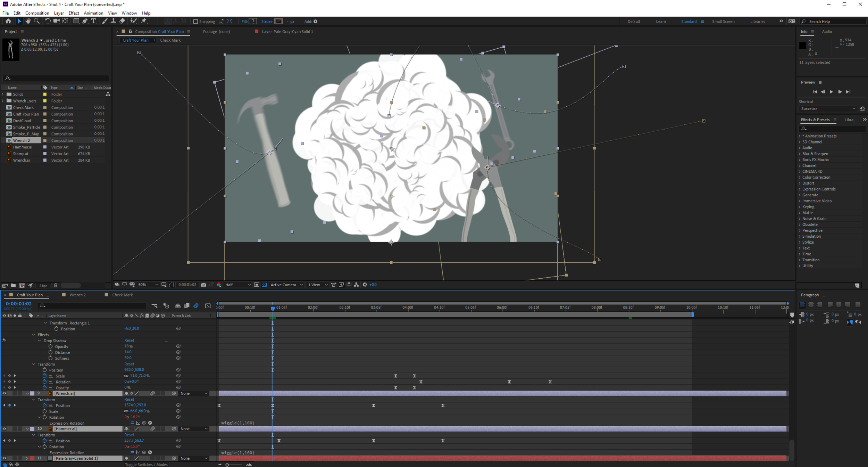
Task: Take a snapshot with camera icon
Action: pos(203,285)
